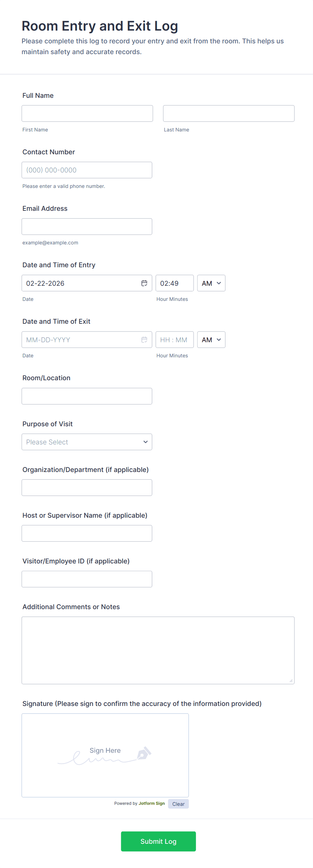Expand the exit time AM/PM dropdown
The height and width of the screenshot is (868, 313).
coord(211,340)
